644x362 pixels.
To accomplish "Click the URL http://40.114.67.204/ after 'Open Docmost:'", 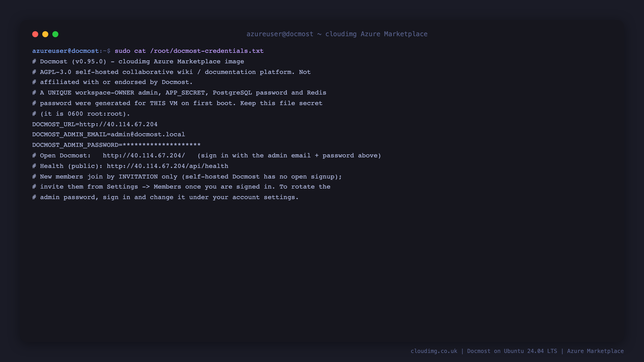I will [x=144, y=155].
